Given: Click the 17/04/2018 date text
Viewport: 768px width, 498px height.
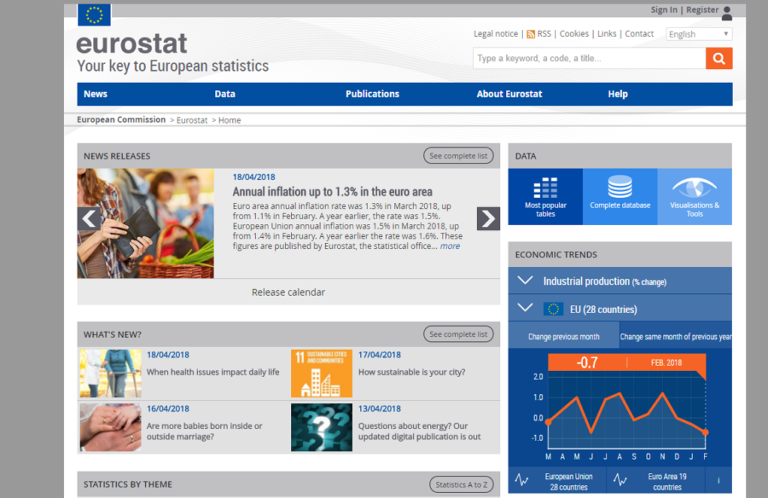Looking at the screenshot, I should pos(379,355).
